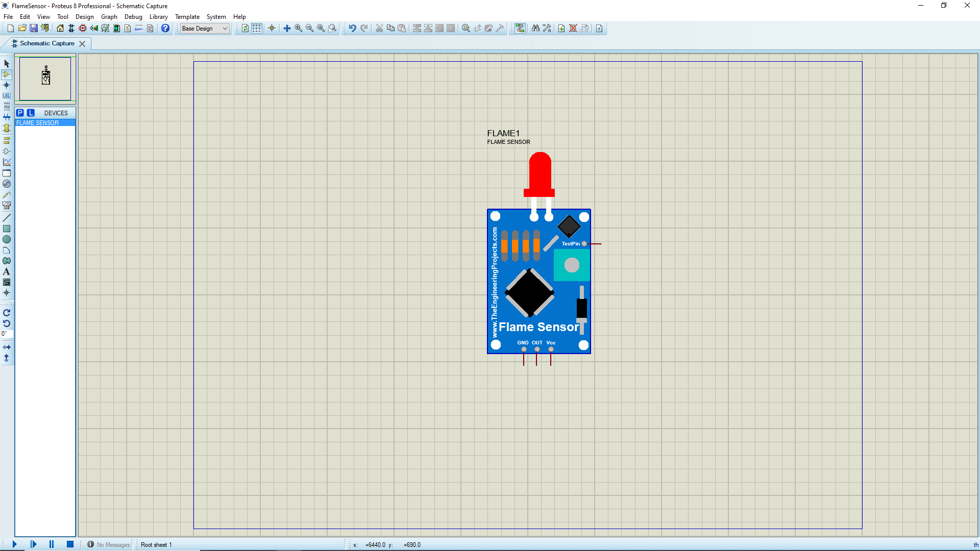Open the help question mark icon

point(165,29)
